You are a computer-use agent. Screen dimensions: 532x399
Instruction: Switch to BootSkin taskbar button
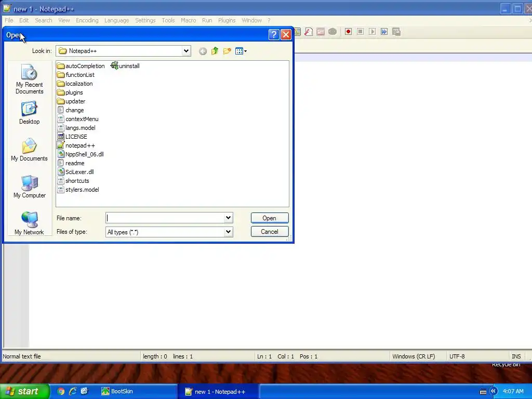click(x=138, y=392)
